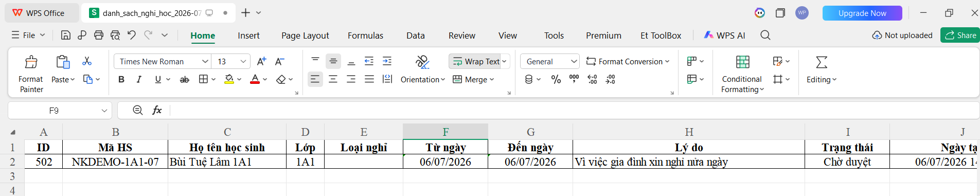Click the Decrease Decimal icon
Viewport: 980px width, 196px height.
click(611, 79)
